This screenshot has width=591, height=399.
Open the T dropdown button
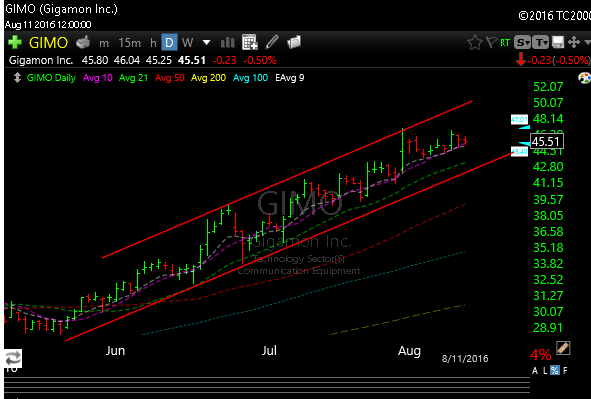[x=540, y=43]
